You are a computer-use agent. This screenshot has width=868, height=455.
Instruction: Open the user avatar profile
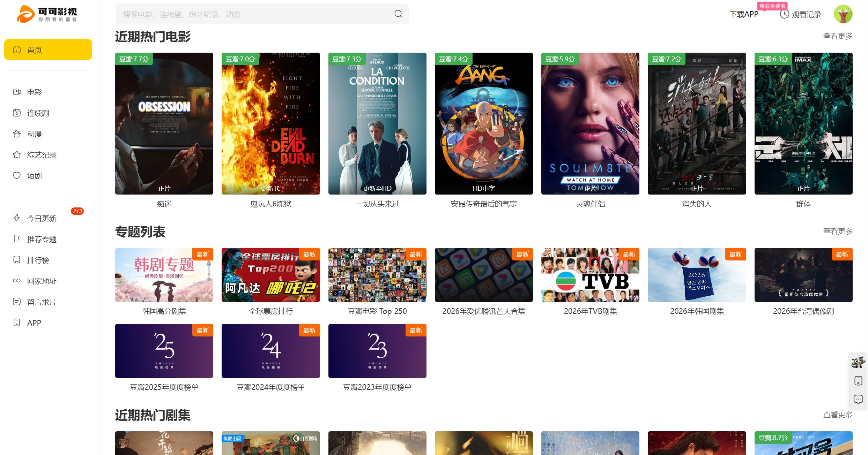[843, 14]
